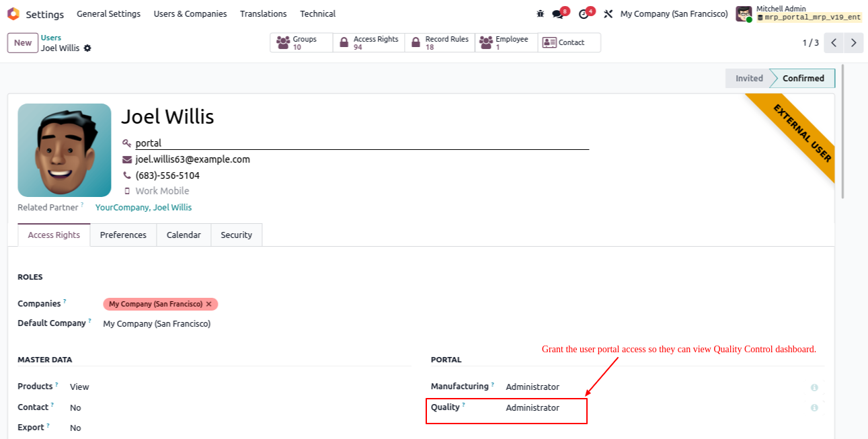The image size is (868, 439).
Task: Remove My Company (San Francisco) tag
Action: tap(209, 305)
